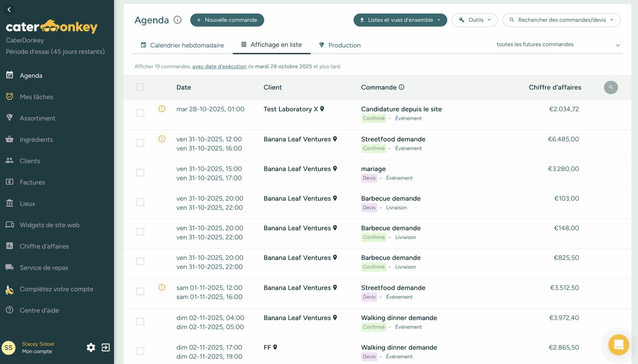This screenshot has height=364, width=638.
Task: Open the Outils dropdown menu
Action: coord(475,20)
